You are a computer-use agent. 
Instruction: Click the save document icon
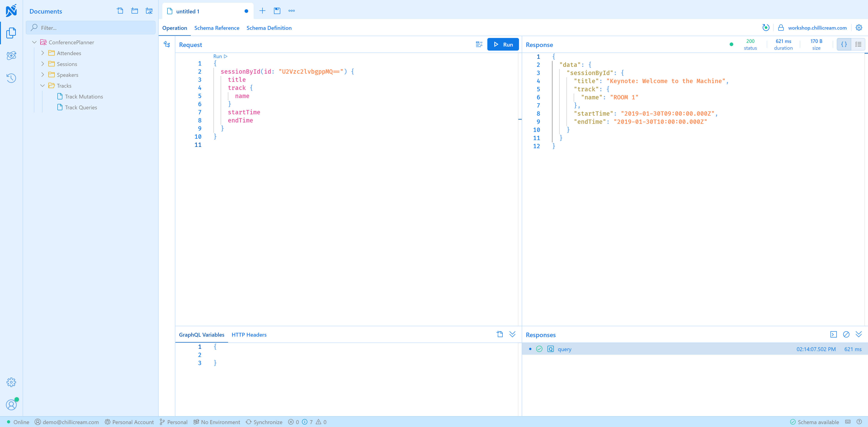click(x=277, y=11)
